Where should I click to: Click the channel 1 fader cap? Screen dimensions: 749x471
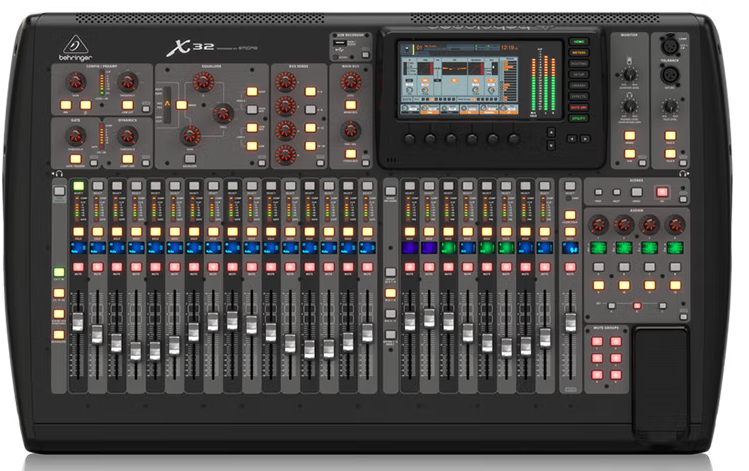tap(77, 322)
